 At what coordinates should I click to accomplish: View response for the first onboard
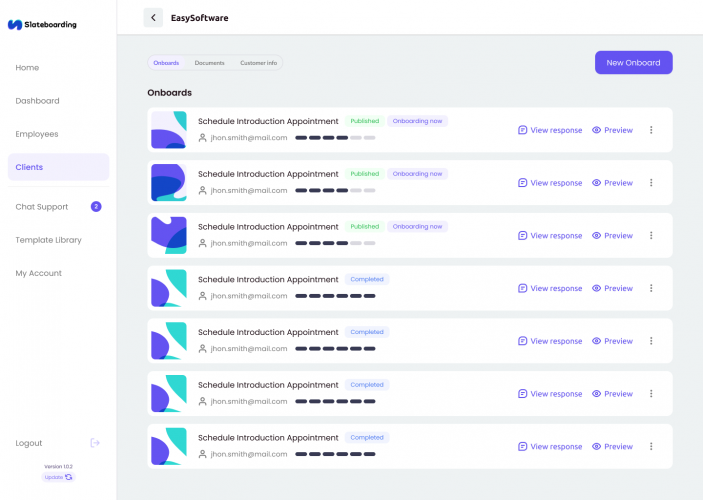(x=550, y=130)
